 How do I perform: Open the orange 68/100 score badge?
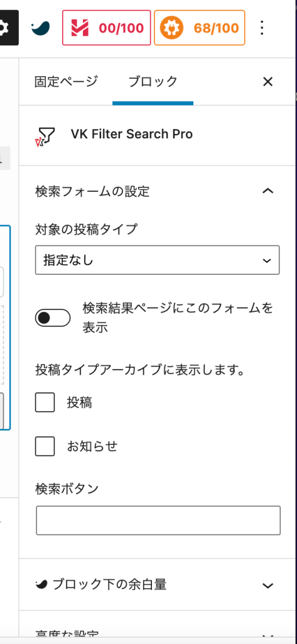pos(200,28)
